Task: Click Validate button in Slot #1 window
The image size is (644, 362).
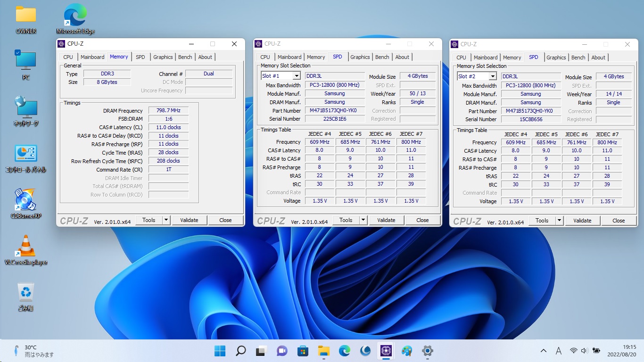Action: (x=386, y=220)
